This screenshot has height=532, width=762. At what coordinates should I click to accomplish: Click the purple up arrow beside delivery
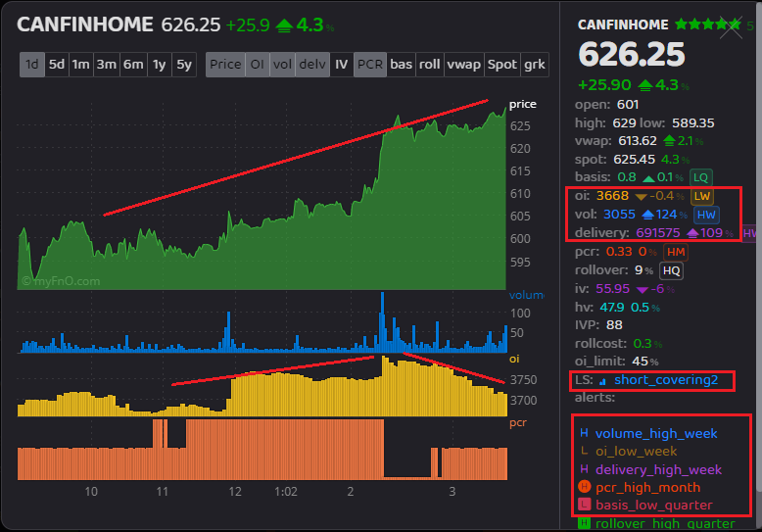tap(692, 233)
